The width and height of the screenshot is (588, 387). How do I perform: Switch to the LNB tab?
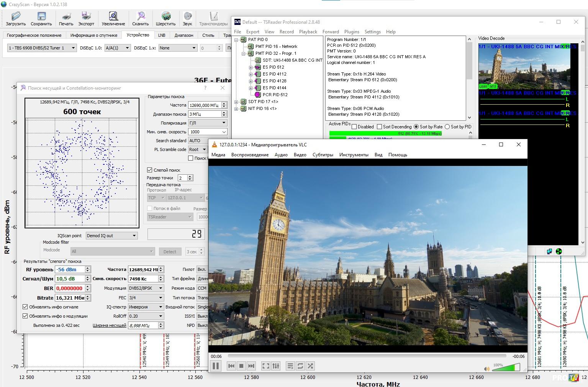[162, 35]
